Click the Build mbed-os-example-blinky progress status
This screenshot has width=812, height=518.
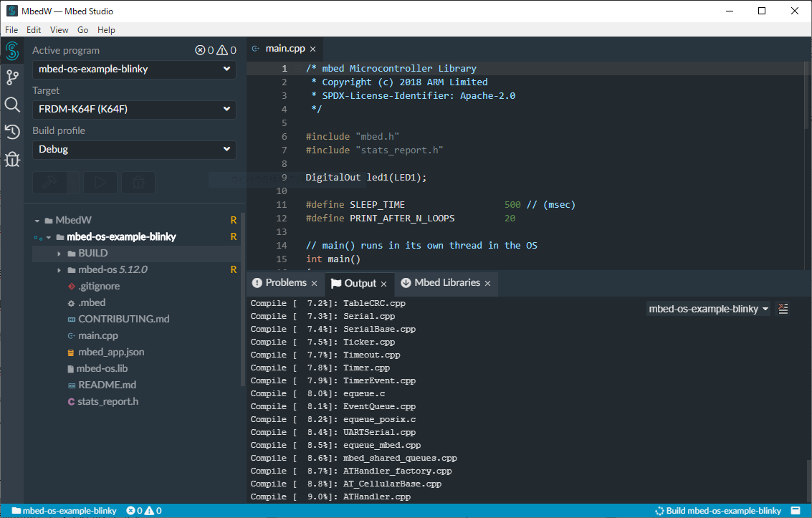[x=718, y=511]
